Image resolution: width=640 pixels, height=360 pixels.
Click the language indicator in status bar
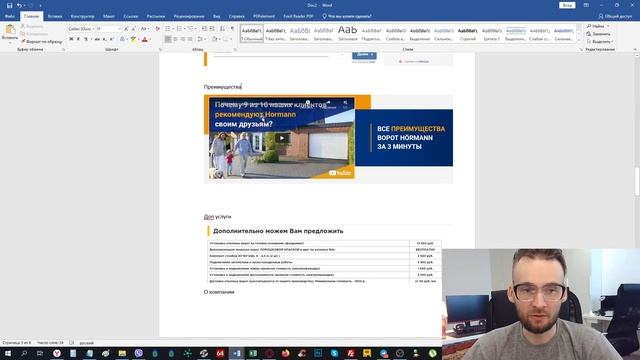click(x=87, y=343)
